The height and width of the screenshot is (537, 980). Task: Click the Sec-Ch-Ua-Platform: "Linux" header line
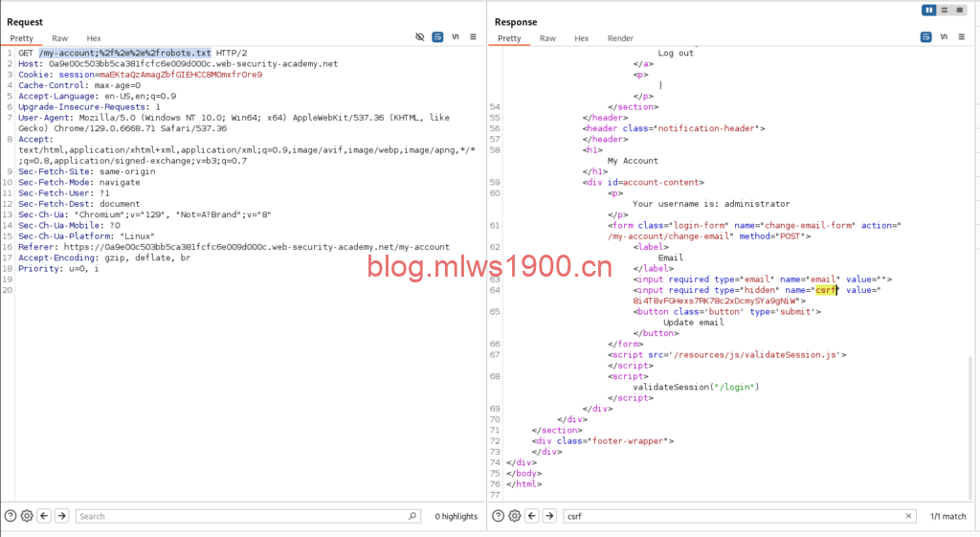pyautogui.click(x=86, y=236)
